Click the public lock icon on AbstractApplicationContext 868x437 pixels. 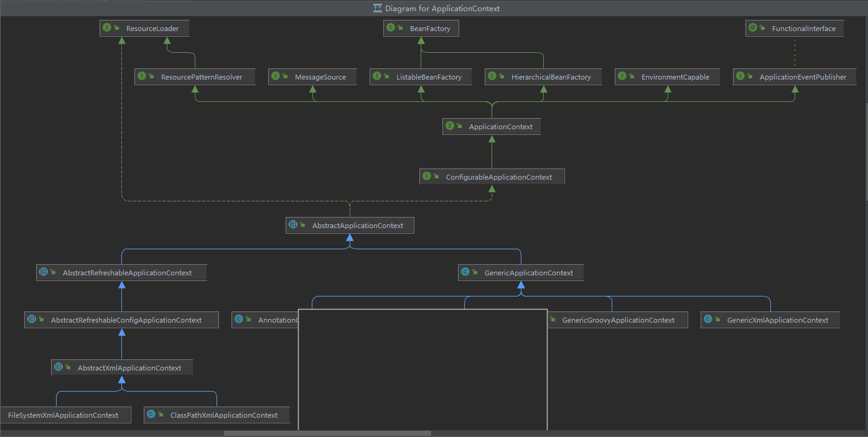(303, 226)
